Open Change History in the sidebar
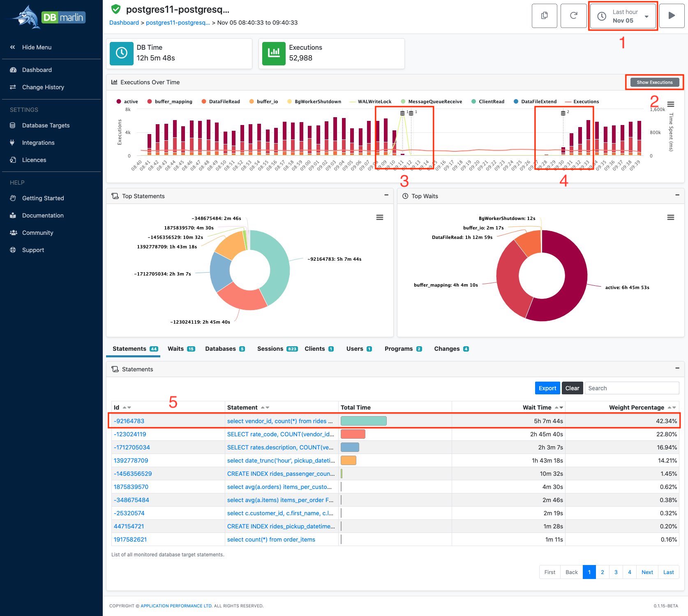688x616 pixels. [37, 87]
